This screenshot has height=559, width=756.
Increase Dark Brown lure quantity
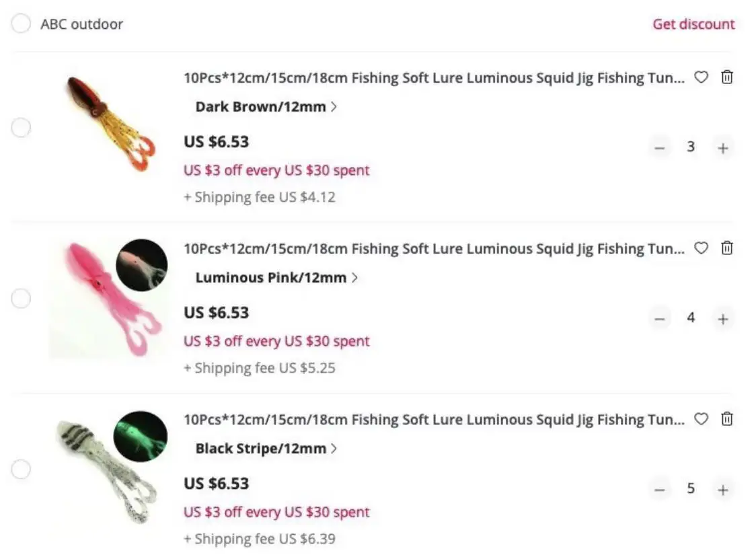tap(723, 147)
